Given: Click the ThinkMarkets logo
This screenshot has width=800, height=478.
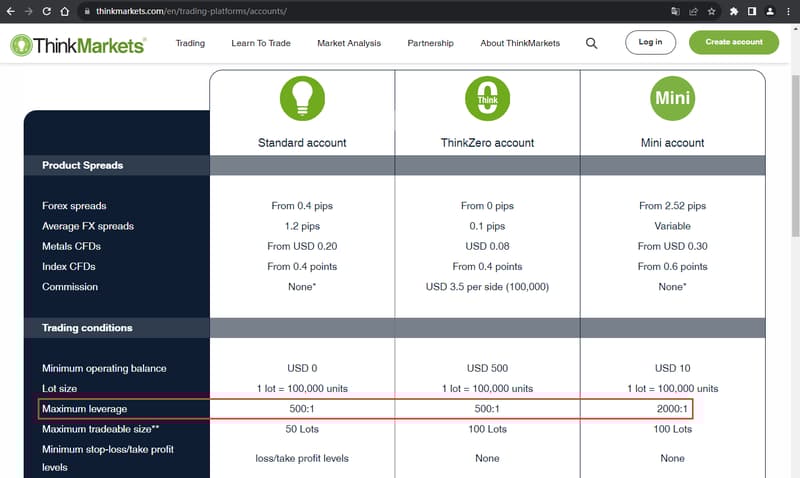Looking at the screenshot, I should point(78,45).
